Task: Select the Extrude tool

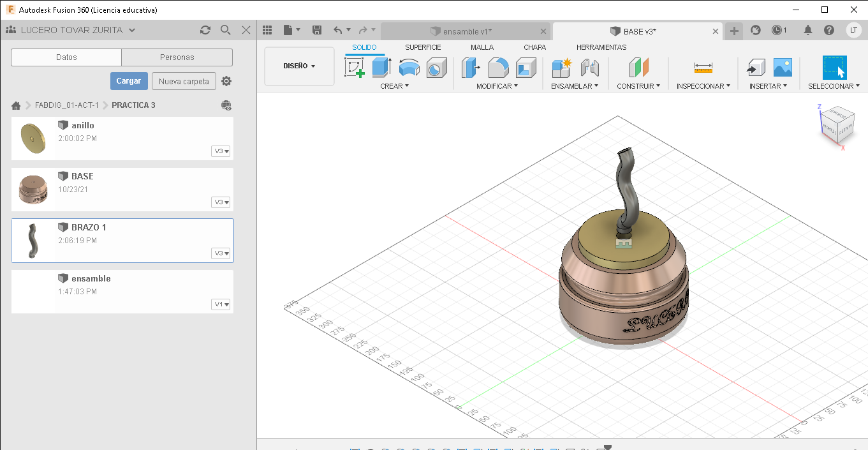Action: coord(381,67)
